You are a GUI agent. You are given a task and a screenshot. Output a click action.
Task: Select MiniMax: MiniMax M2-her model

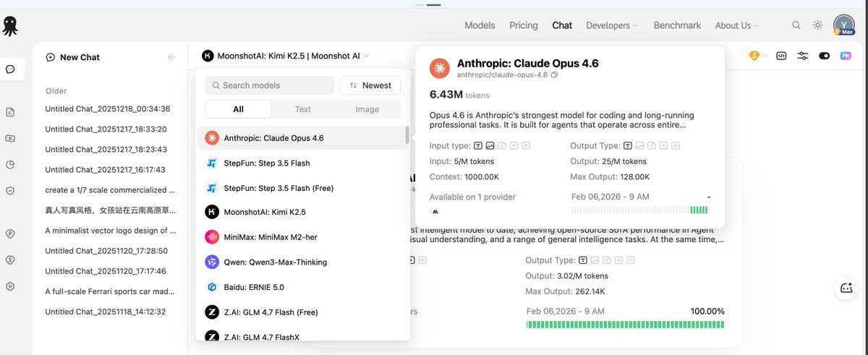click(x=301, y=237)
